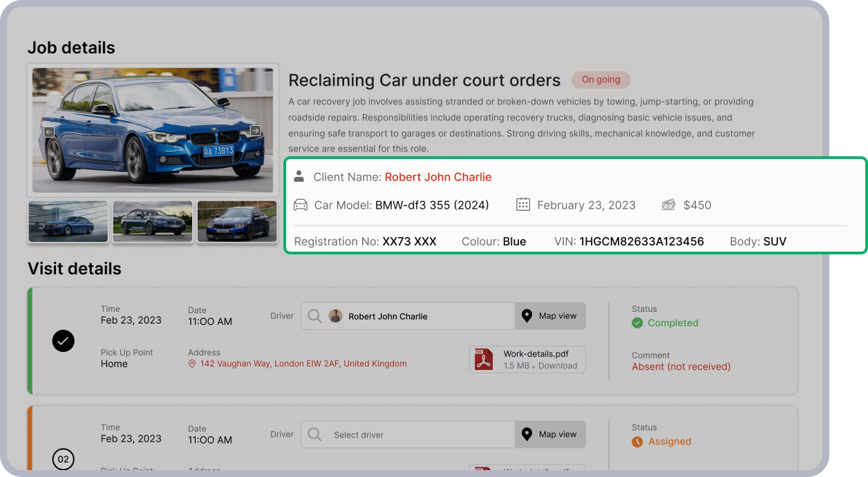Screen dimensions: 868x477
Task: Select the body type SUV
Action: 775,241
